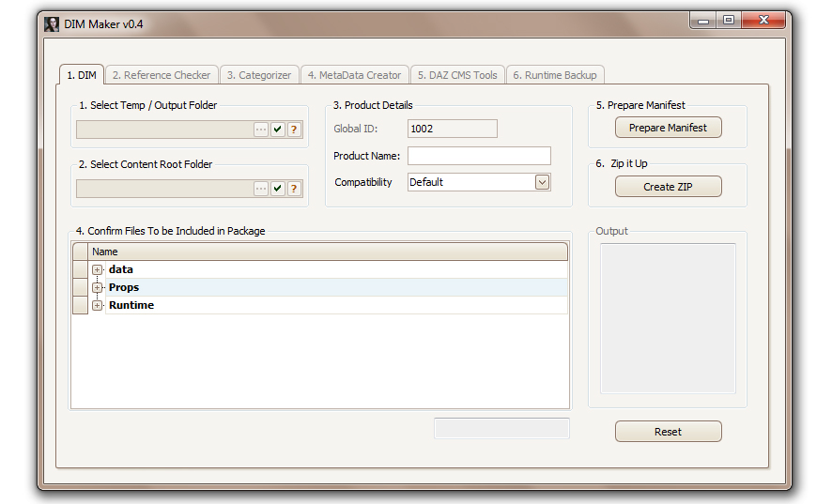The image size is (832, 504).
Task: Click the DIM Maker app icon in title bar
Action: pos(52,24)
